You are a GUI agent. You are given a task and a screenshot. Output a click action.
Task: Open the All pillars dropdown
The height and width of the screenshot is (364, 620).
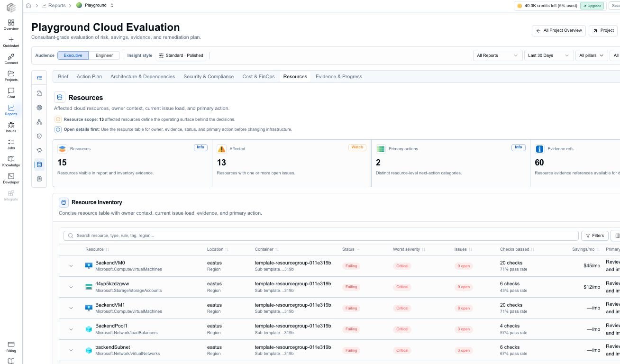click(592, 55)
